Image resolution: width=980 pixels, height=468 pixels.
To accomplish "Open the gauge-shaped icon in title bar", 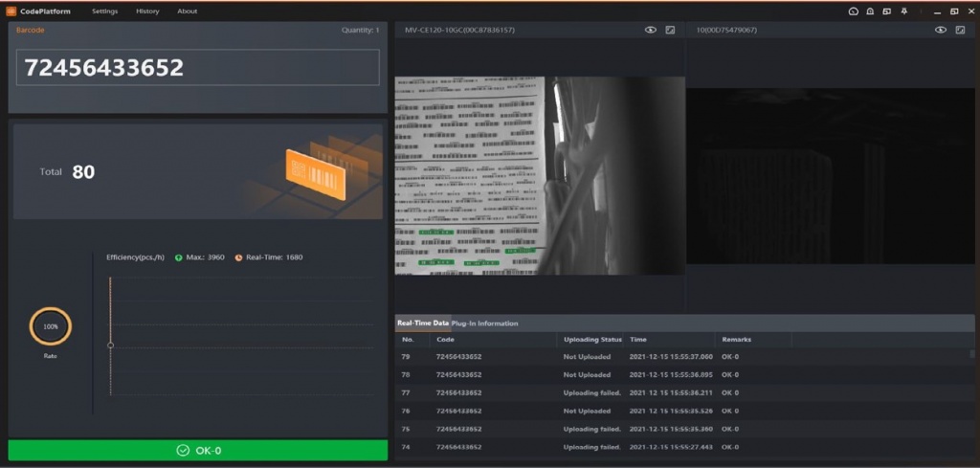I will (853, 11).
